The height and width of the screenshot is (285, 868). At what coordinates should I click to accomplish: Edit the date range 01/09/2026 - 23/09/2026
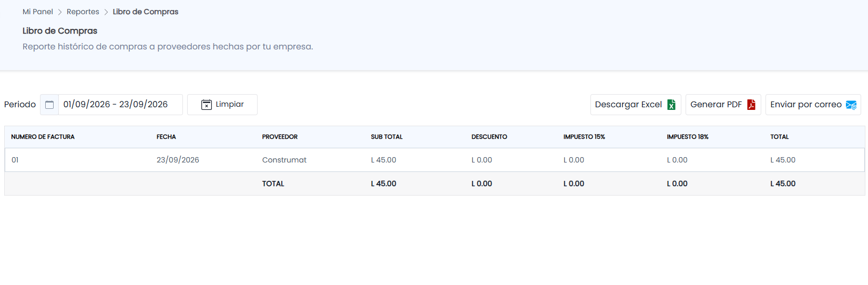click(x=120, y=104)
